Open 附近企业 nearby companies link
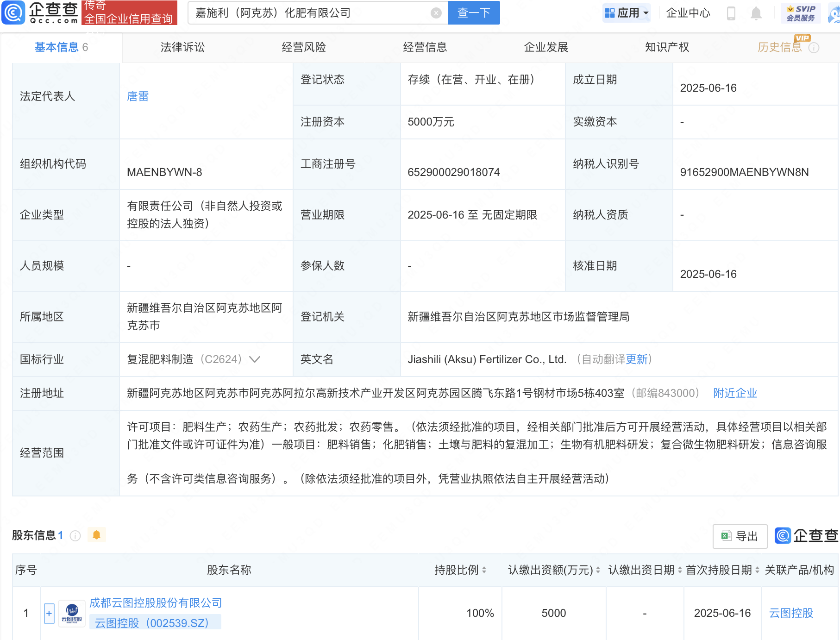This screenshot has height=640, width=840. (735, 393)
